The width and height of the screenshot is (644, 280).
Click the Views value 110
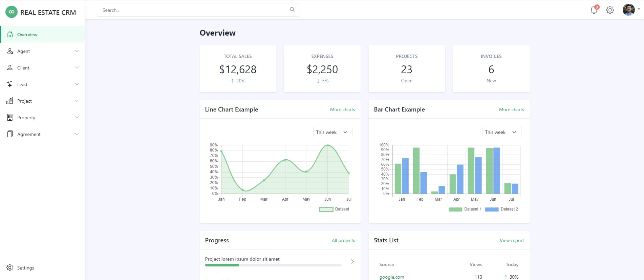478,277
